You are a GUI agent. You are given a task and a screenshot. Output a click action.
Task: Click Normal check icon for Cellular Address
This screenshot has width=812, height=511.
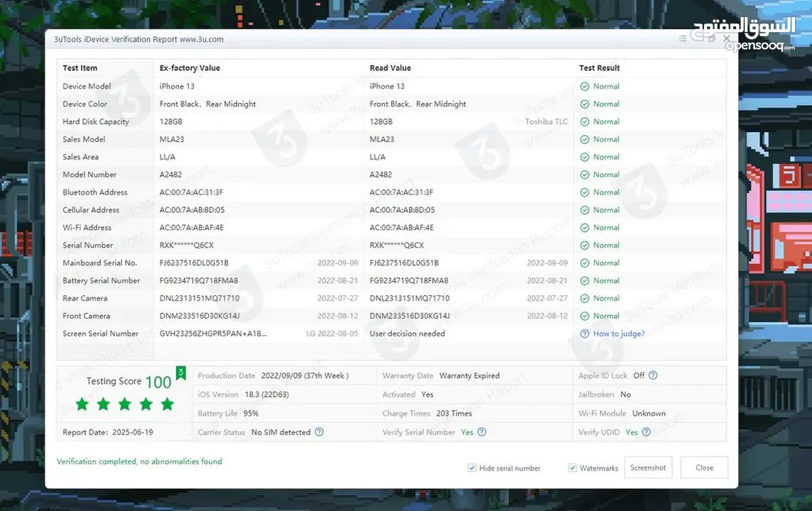585,209
